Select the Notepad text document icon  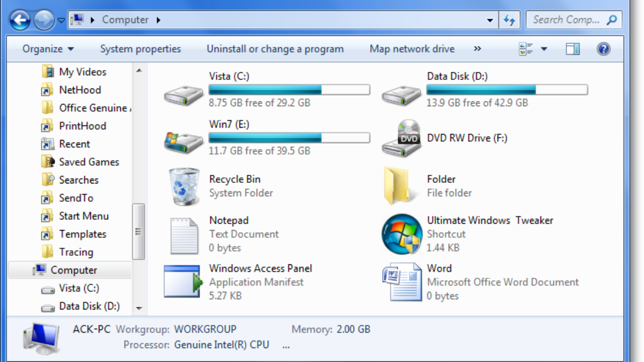(184, 235)
